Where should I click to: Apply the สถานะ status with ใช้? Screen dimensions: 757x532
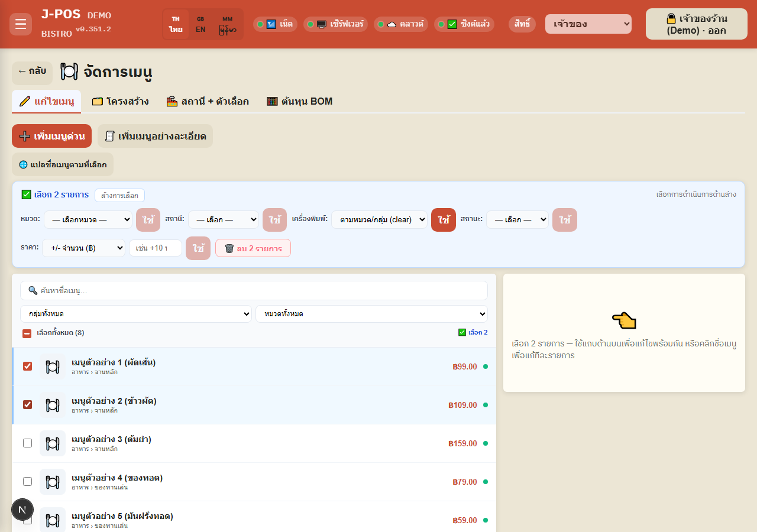(x=565, y=219)
